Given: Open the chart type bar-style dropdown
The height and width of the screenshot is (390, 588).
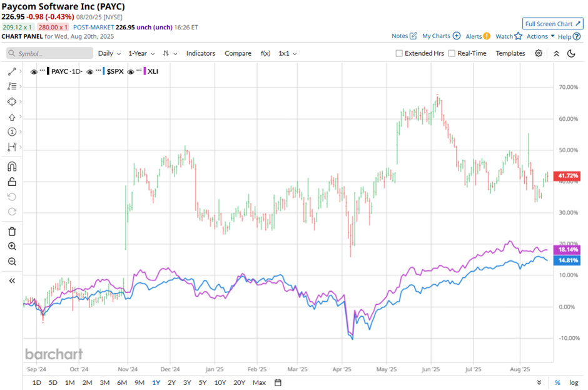Looking at the screenshot, I should coord(170,53).
